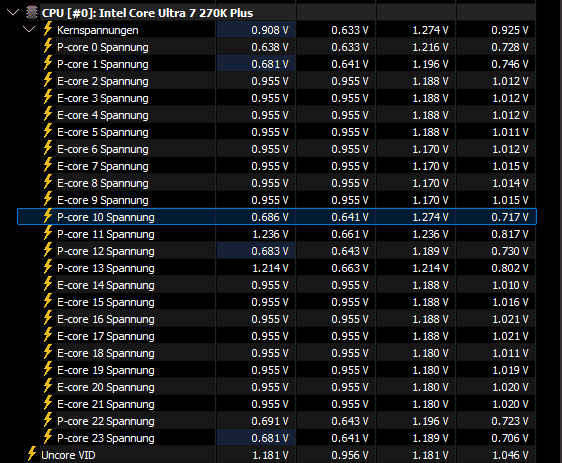Select the P-core 13 Spannung row

click(x=277, y=268)
